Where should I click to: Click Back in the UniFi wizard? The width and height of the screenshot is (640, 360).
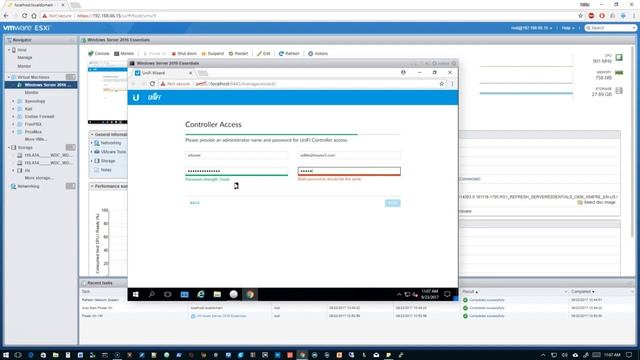click(195, 203)
